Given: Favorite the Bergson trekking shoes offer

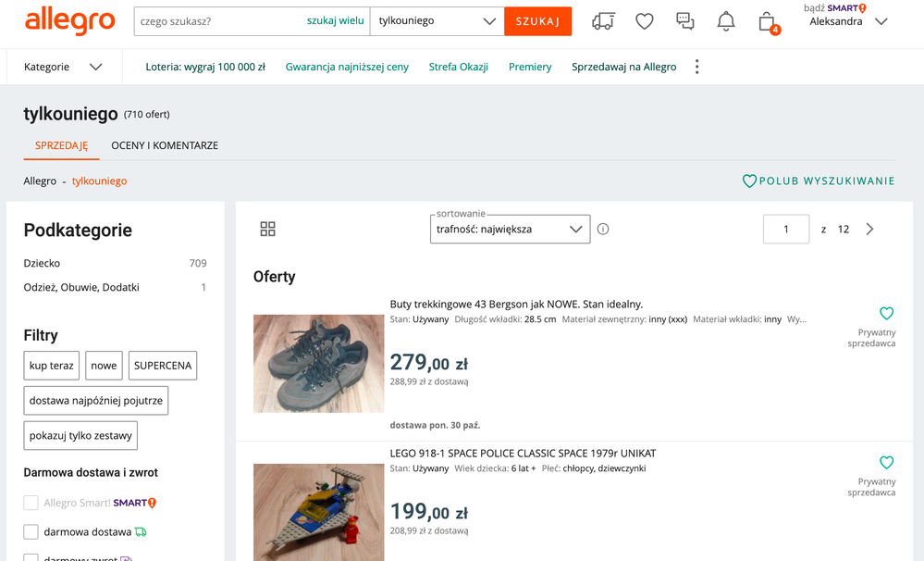Looking at the screenshot, I should coord(886,313).
